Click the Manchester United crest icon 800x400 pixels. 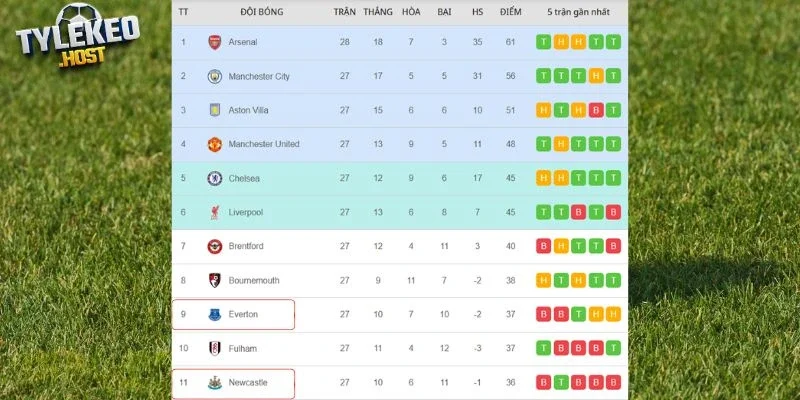214,144
